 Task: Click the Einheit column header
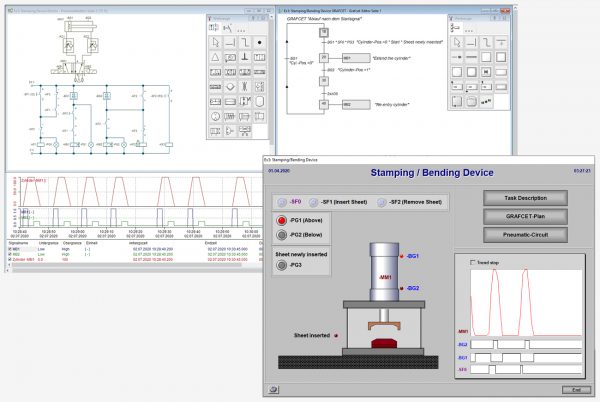[x=91, y=243]
